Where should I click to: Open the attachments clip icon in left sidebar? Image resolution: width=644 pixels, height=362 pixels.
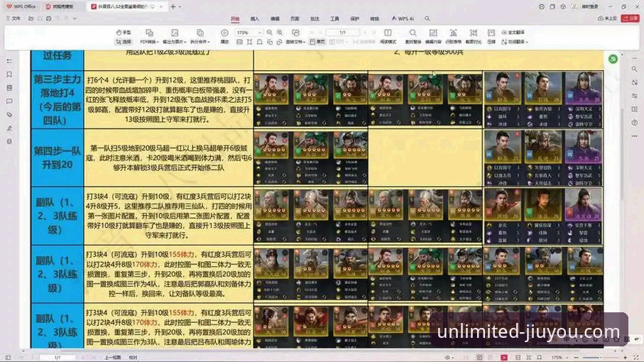[x=9, y=114]
